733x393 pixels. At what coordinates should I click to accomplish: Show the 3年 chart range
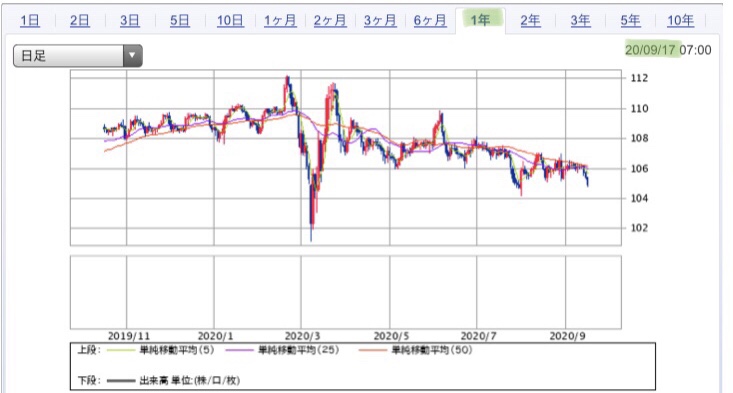(x=581, y=21)
